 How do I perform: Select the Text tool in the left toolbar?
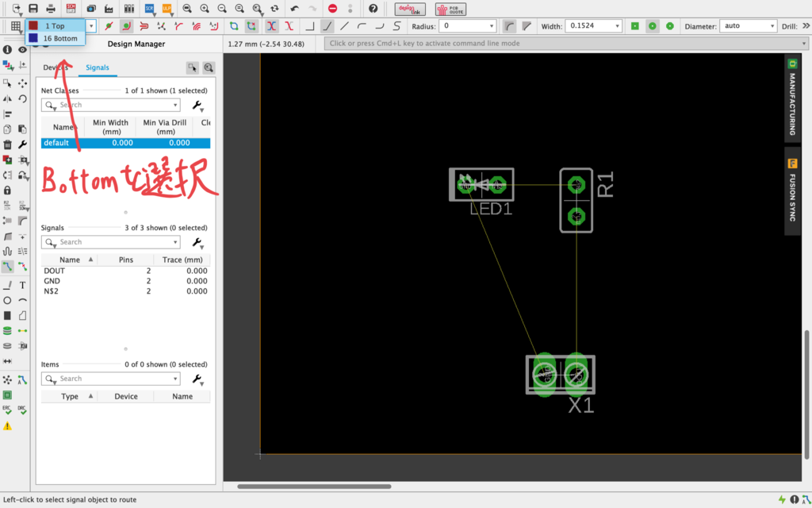(x=23, y=285)
